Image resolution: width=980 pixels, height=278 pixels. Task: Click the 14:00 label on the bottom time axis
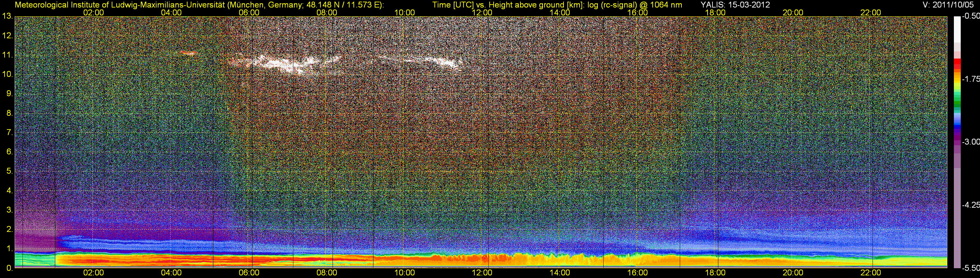coord(560,273)
